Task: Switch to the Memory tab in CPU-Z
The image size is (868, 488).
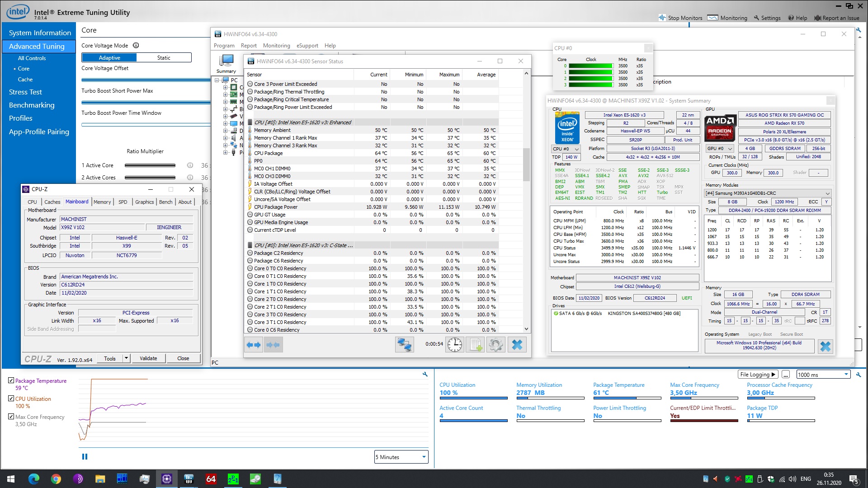Action: (x=102, y=202)
